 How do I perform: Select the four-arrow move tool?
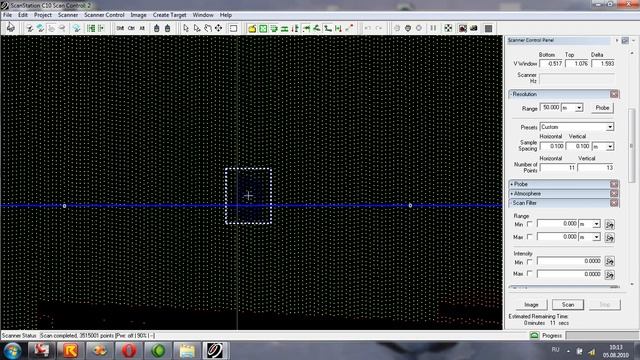[x=219, y=28]
